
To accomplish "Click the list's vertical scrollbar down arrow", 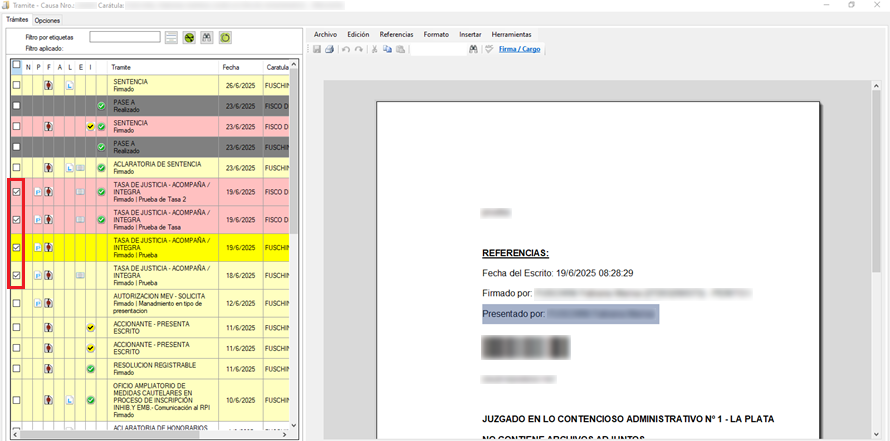I will pos(294,426).
